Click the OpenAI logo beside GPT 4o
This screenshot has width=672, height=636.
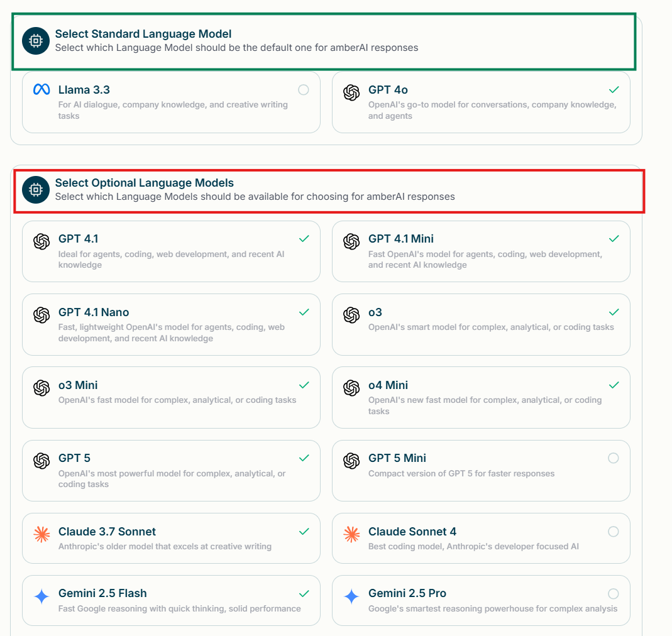[x=351, y=92]
